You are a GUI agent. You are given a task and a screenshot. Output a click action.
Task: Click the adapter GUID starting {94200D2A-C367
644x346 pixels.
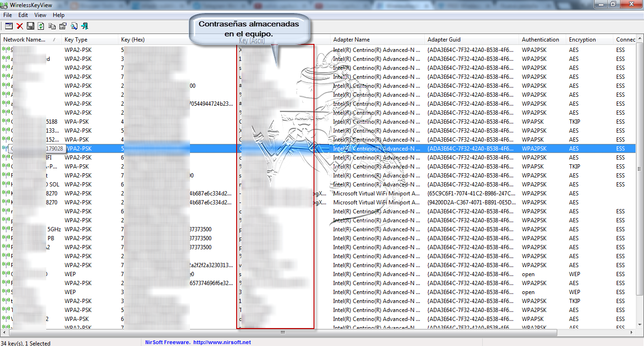pyautogui.click(x=471, y=203)
